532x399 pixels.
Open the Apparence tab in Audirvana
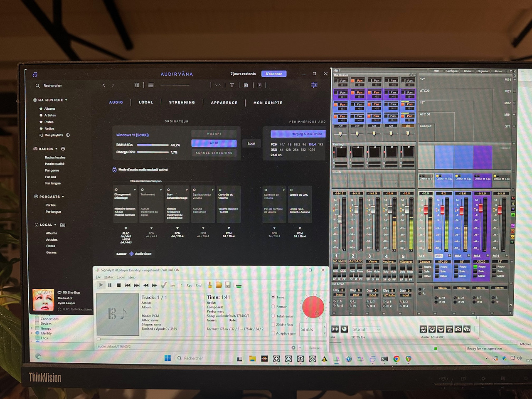point(224,103)
